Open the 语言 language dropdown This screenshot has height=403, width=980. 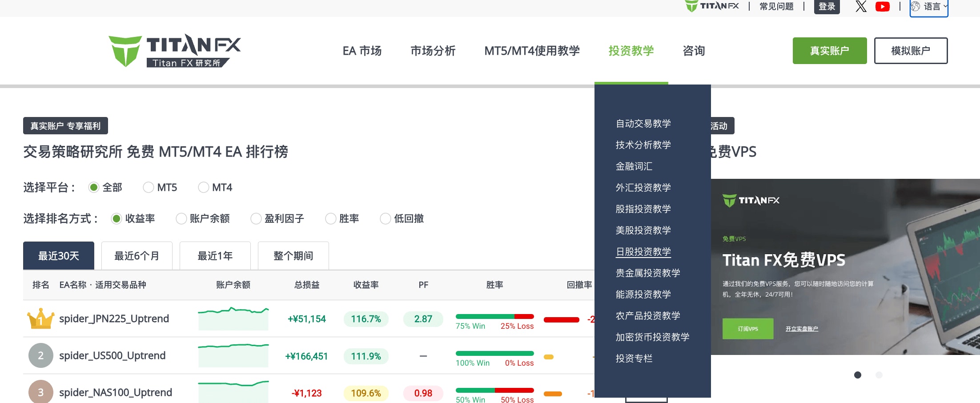click(929, 7)
